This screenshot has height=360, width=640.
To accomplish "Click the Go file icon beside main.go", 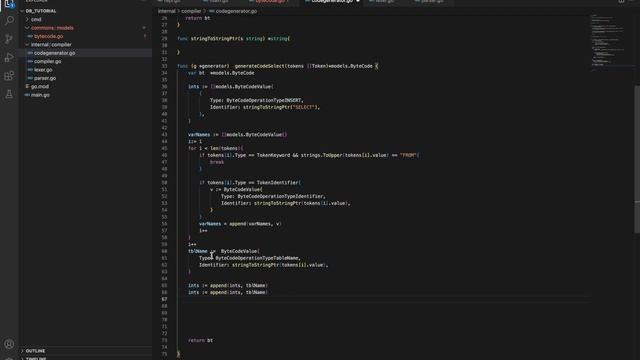I will 27,95.
